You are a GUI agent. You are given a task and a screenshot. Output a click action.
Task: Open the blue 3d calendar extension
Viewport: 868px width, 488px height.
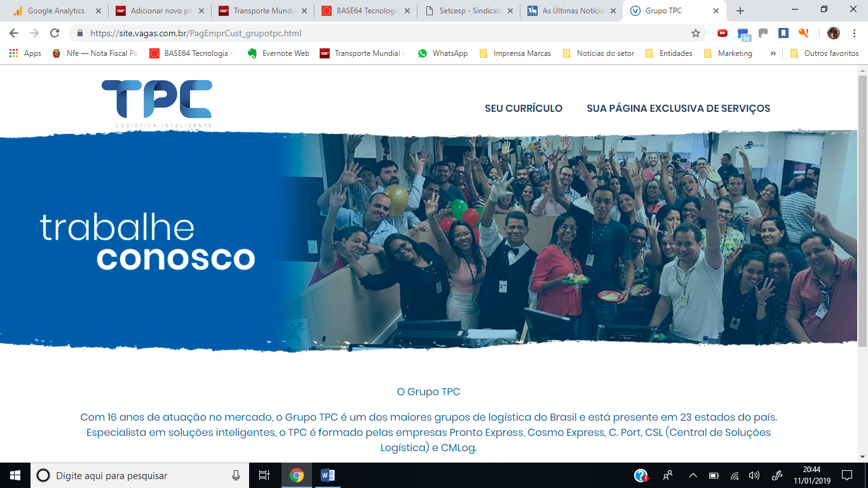tap(743, 34)
